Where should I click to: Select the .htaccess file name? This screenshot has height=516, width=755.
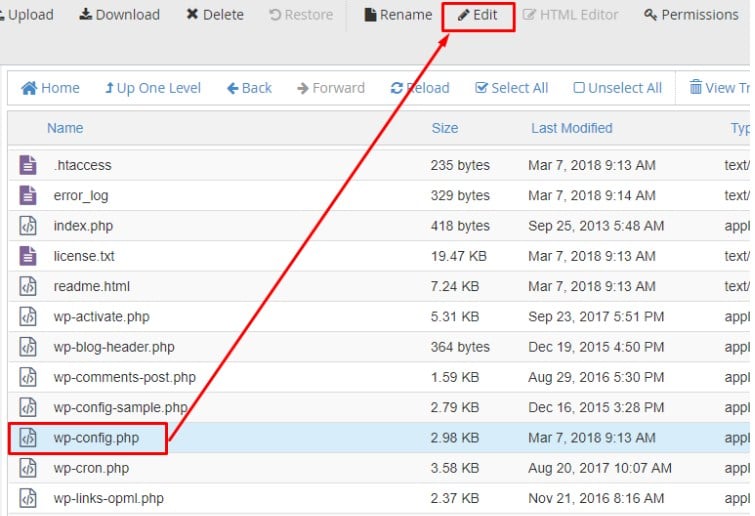[x=83, y=165]
